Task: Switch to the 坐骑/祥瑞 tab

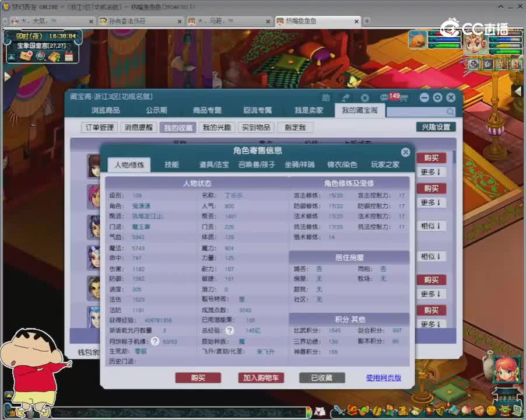Action: tap(300, 164)
